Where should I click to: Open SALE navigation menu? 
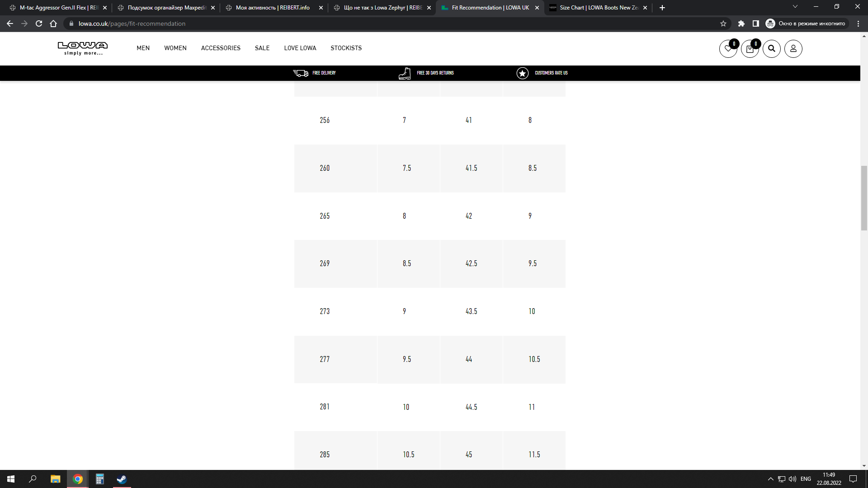pyautogui.click(x=262, y=48)
